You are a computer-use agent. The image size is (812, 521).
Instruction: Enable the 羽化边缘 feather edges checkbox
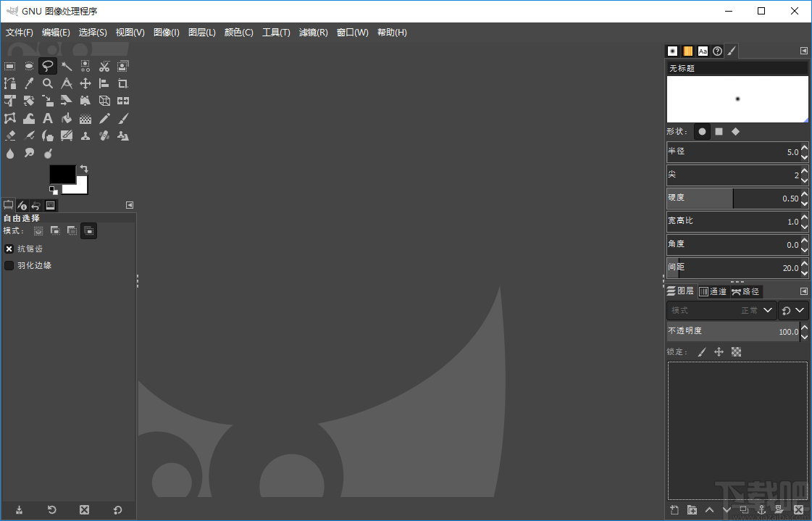point(9,266)
